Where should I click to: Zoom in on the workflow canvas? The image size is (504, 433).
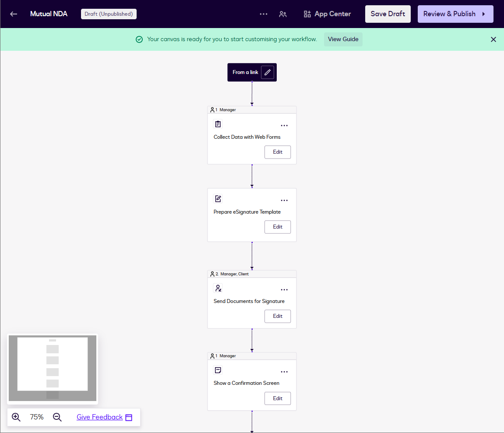coord(16,417)
